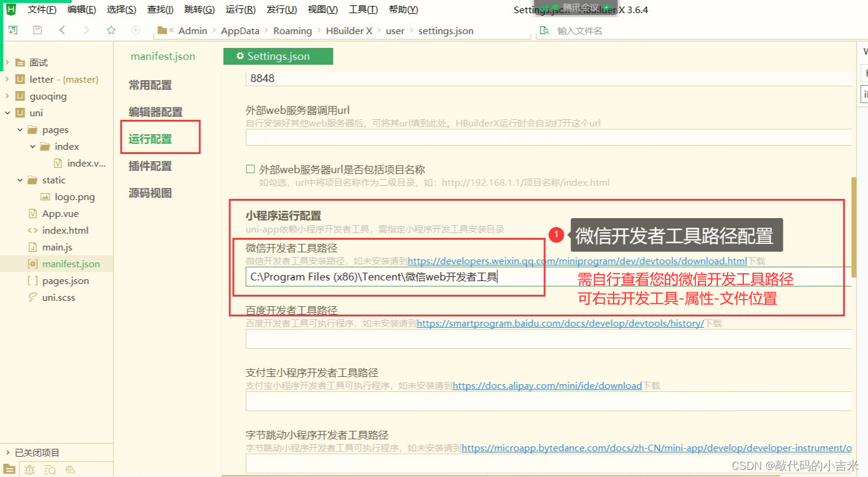
Task: Collapse the index folder
Action: 32,146
